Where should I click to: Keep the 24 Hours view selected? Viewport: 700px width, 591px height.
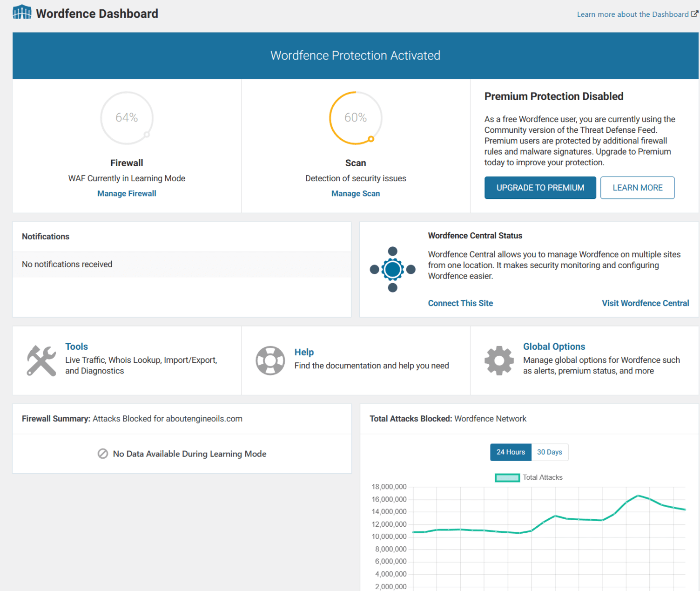[x=511, y=452]
